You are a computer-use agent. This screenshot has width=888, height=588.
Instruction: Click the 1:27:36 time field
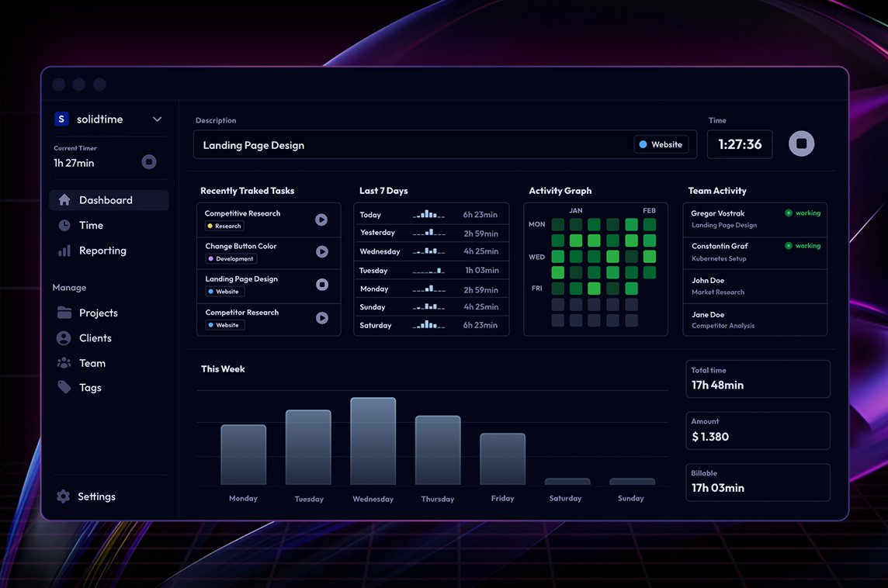tap(740, 144)
